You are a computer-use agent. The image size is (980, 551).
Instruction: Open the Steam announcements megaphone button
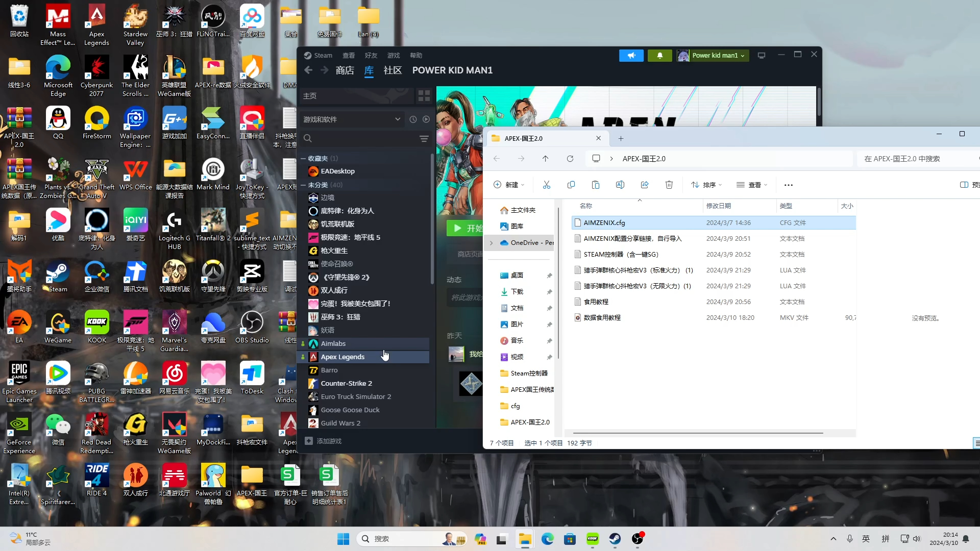pos(631,56)
